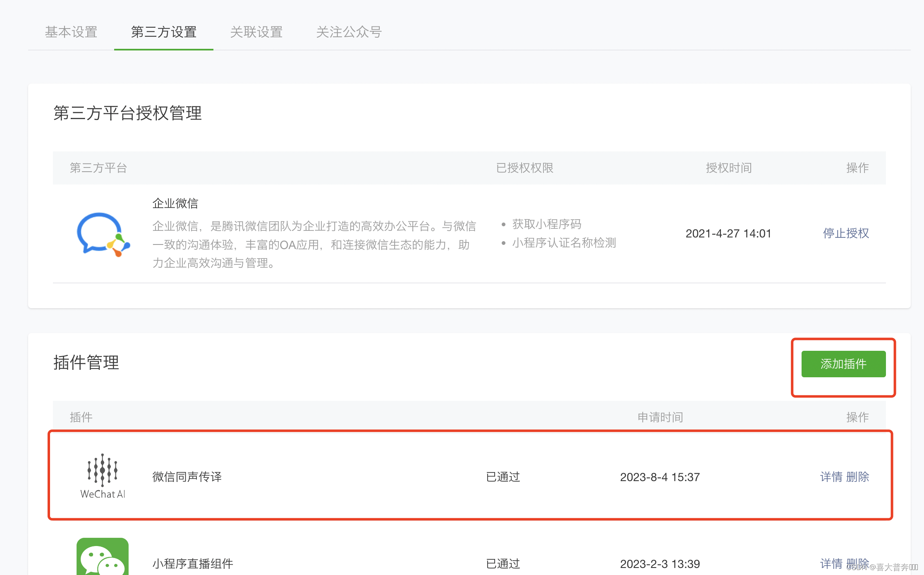Open the 基本设置 tab
This screenshot has height=575, width=924.
(x=71, y=32)
